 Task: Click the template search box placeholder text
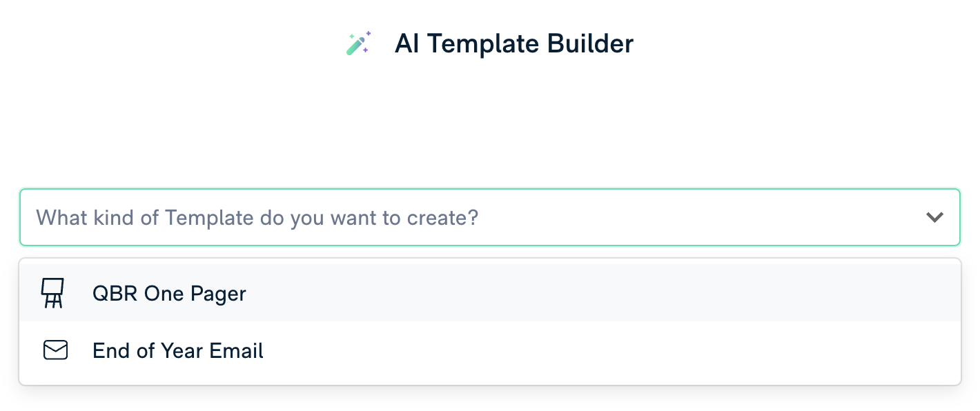point(257,218)
